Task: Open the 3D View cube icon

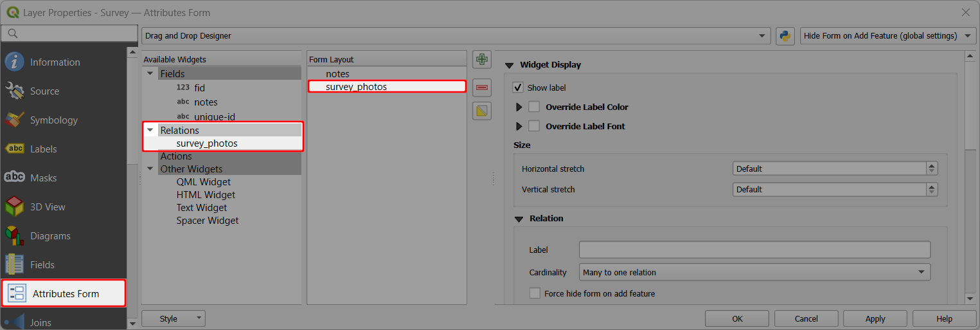Action: coord(14,207)
